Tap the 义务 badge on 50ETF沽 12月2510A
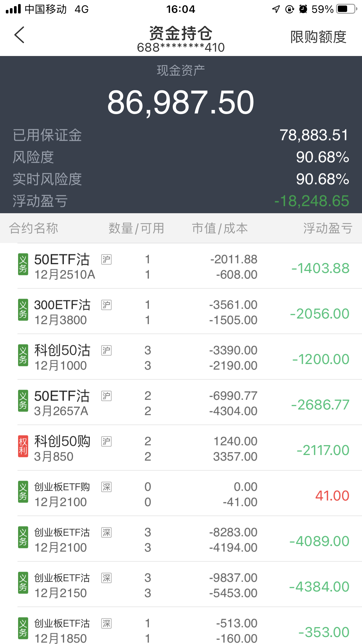362x644 pixels. tap(23, 264)
